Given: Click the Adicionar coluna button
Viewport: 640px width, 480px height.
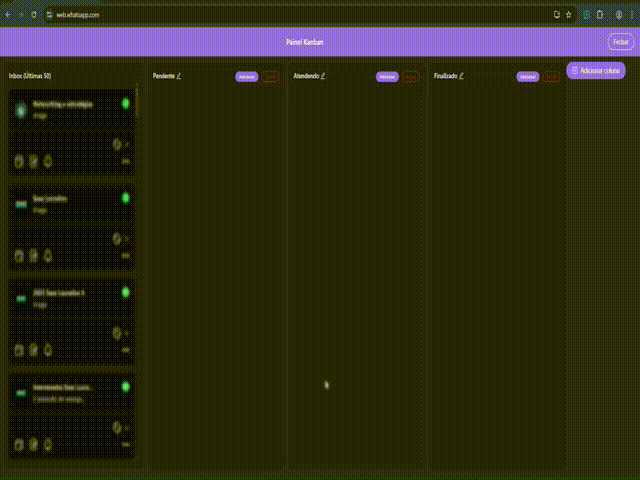Looking at the screenshot, I should [596, 70].
